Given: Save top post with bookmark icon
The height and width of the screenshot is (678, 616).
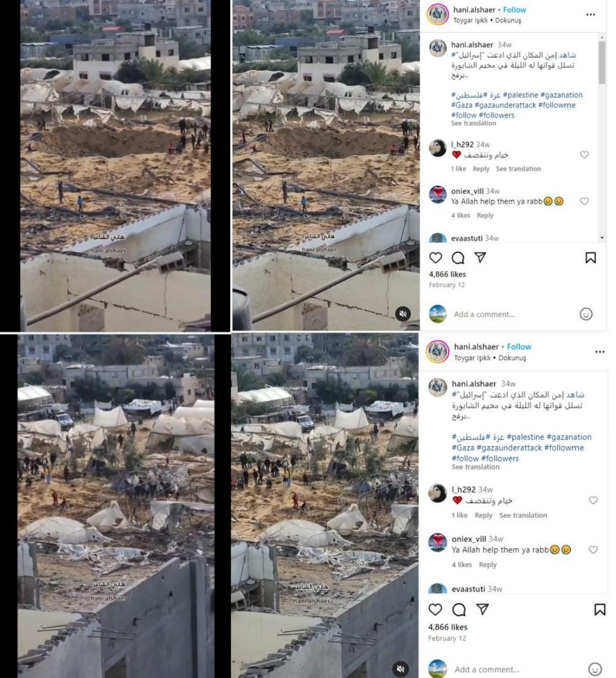Looking at the screenshot, I should point(590,258).
